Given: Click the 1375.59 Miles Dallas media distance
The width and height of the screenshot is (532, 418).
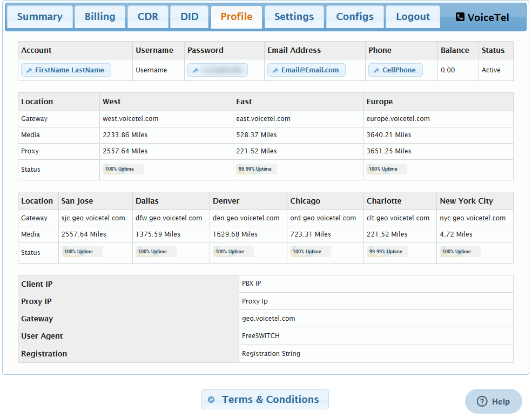Looking at the screenshot, I should tap(158, 234).
